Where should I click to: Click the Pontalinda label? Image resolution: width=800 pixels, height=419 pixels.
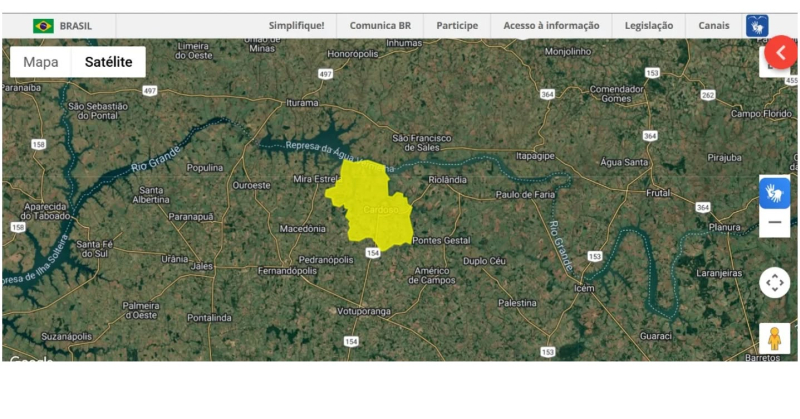click(x=209, y=318)
